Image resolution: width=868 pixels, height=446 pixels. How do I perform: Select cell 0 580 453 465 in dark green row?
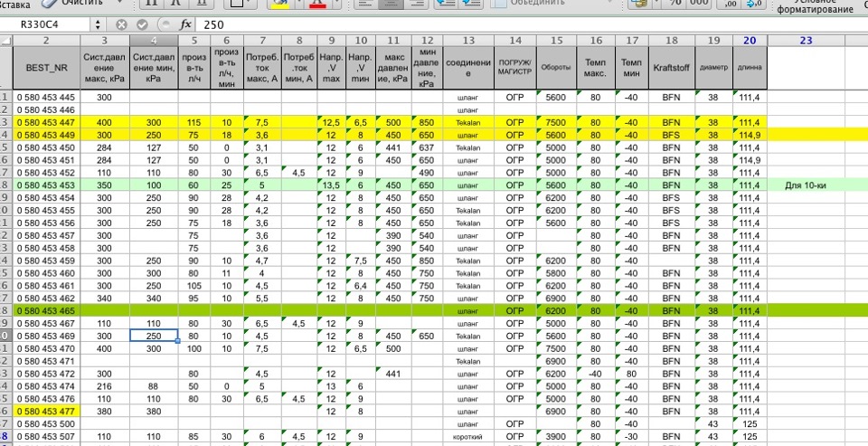(x=46, y=311)
